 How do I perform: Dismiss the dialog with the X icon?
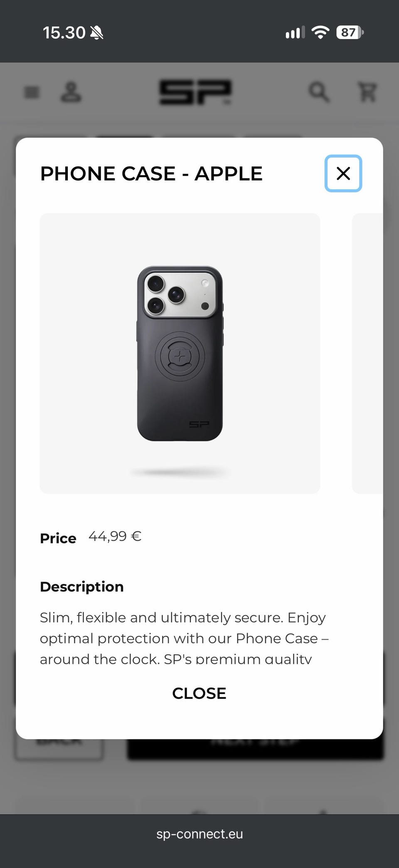click(343, 173)
